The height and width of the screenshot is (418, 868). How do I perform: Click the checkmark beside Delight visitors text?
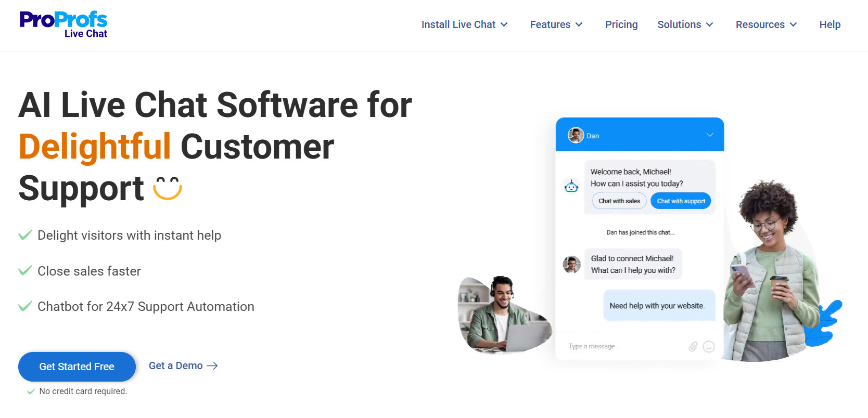click(25, 235)
